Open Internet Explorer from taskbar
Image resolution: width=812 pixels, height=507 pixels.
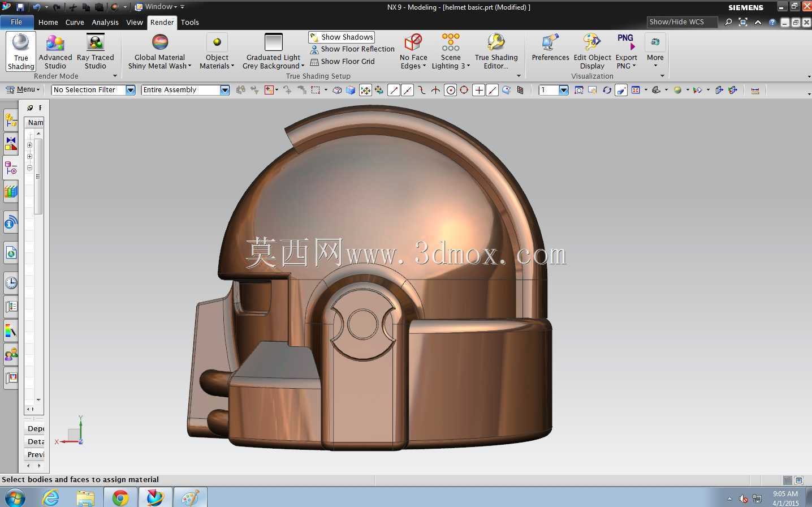[x=50, y=498]
